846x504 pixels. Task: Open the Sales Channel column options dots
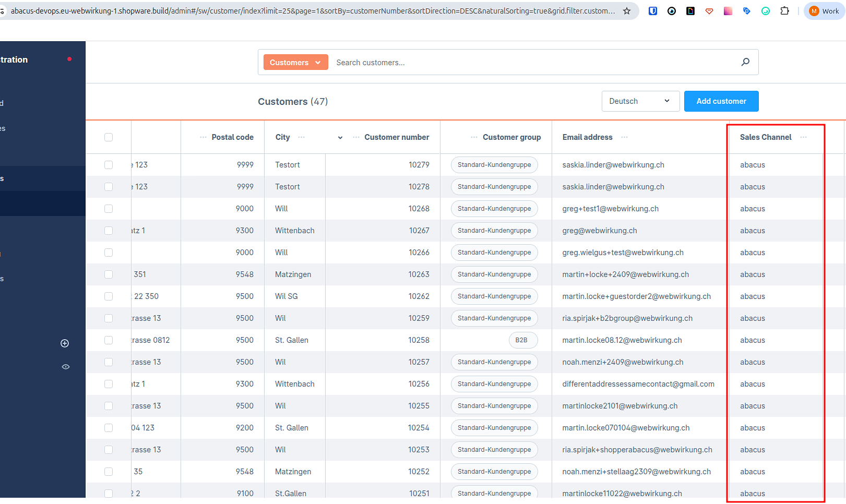(803, 137)
